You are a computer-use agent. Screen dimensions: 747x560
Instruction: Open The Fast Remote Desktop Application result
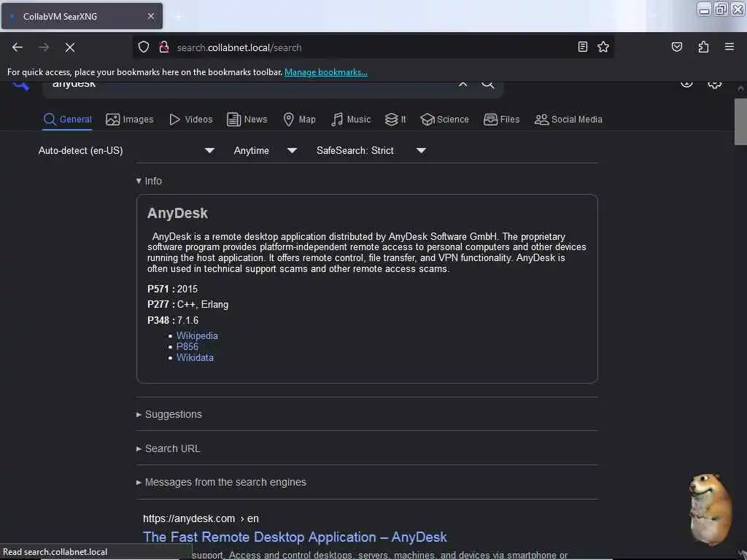tap(295, 537)
